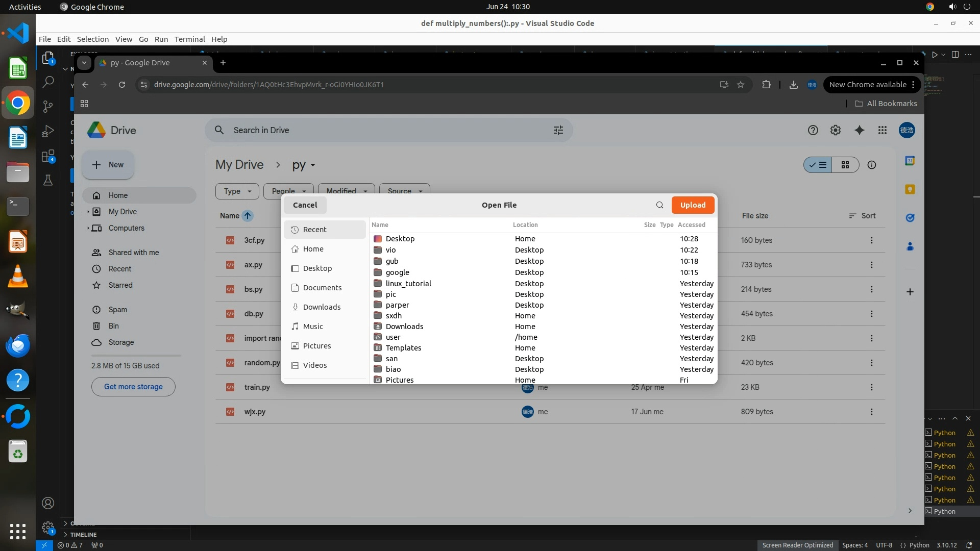Switch Drive to grid layout view
Screen dimensions: 980x551
click(845, 165)
